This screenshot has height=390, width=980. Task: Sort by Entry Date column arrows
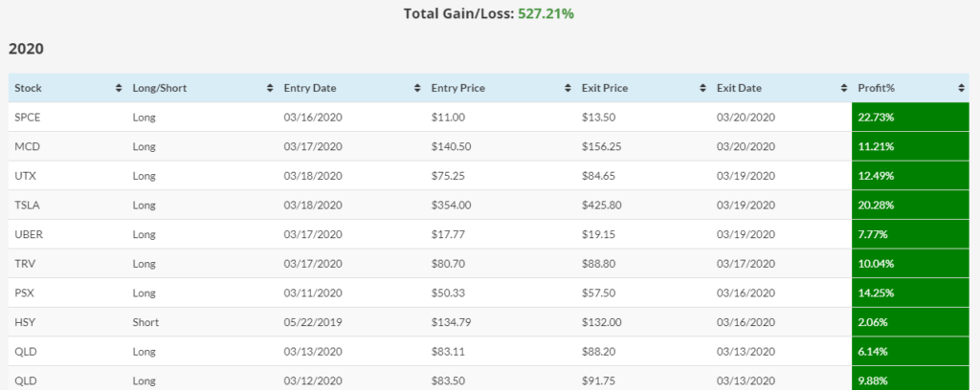click(417, 89)
